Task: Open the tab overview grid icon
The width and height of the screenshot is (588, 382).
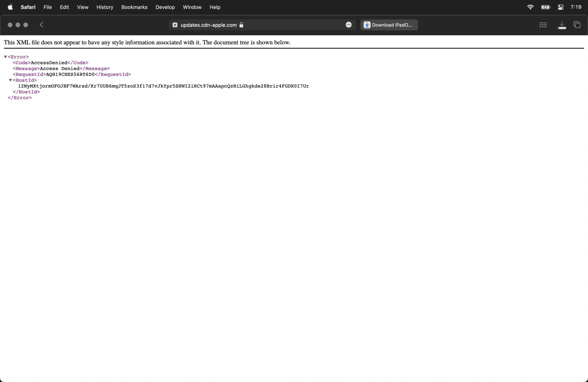Action: tap(543, 25)
